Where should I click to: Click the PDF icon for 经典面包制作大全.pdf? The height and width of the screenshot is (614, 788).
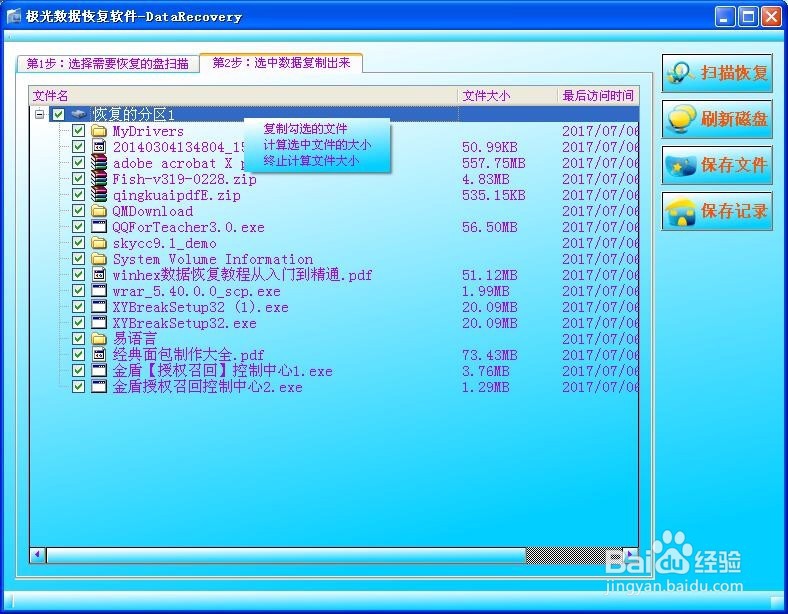(99, 355)
